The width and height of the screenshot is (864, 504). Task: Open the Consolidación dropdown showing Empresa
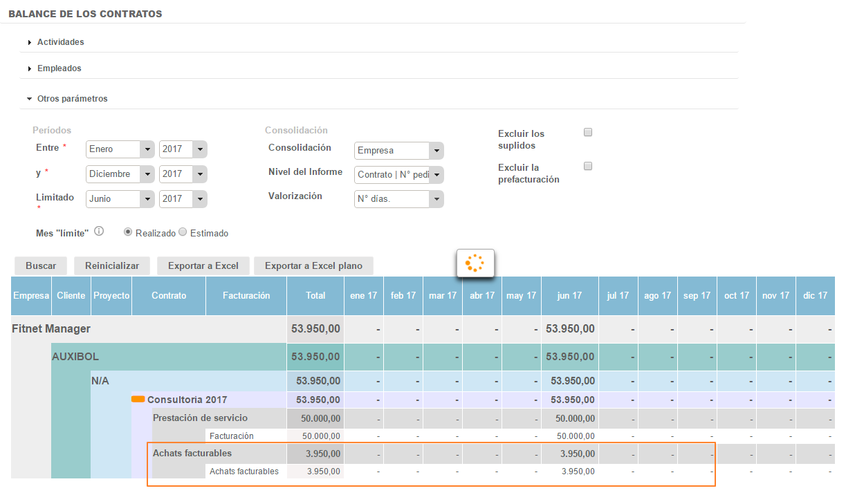click(398, 151)
